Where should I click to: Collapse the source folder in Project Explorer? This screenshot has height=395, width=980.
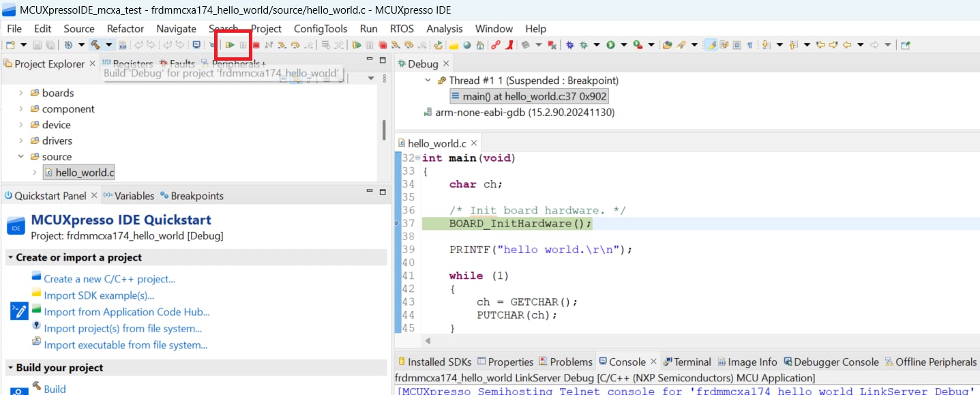20,156
